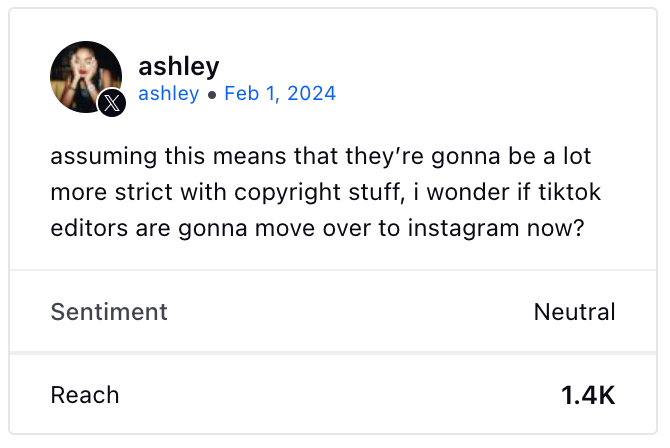Click the word 'instagram' in the post
Screen dimensions: 670x448
pos(463,228)
